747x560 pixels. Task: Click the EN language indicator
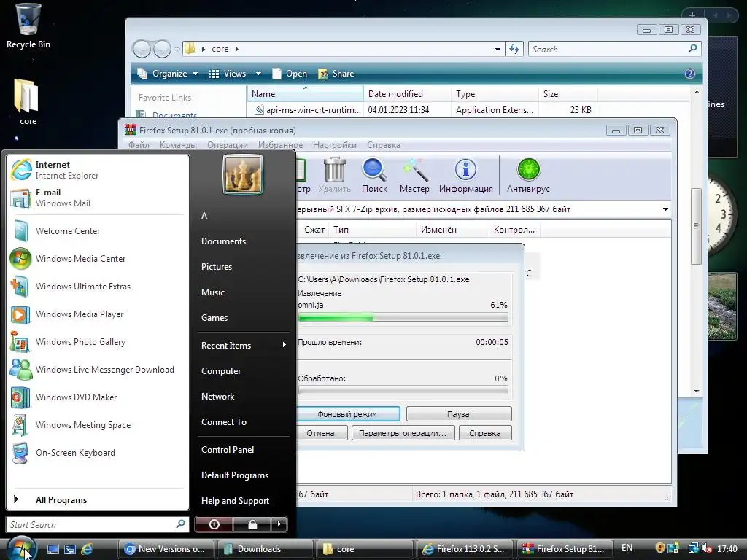pyautogui.click(x=627, y=548)
